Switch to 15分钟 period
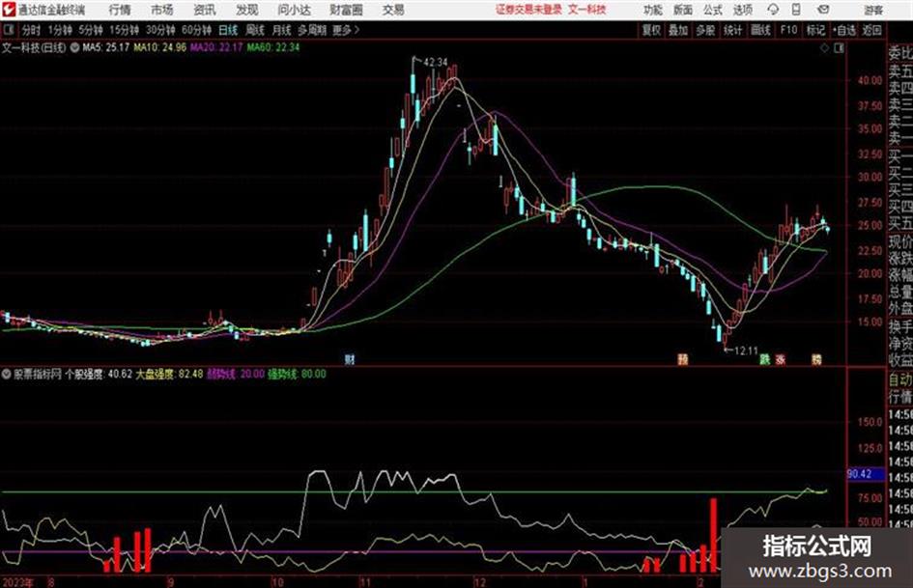913x588 pixels. (x=124, y=30)
